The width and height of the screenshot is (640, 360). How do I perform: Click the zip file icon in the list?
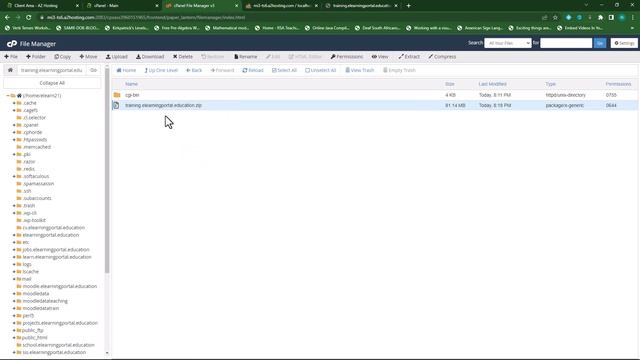[116, 105]
